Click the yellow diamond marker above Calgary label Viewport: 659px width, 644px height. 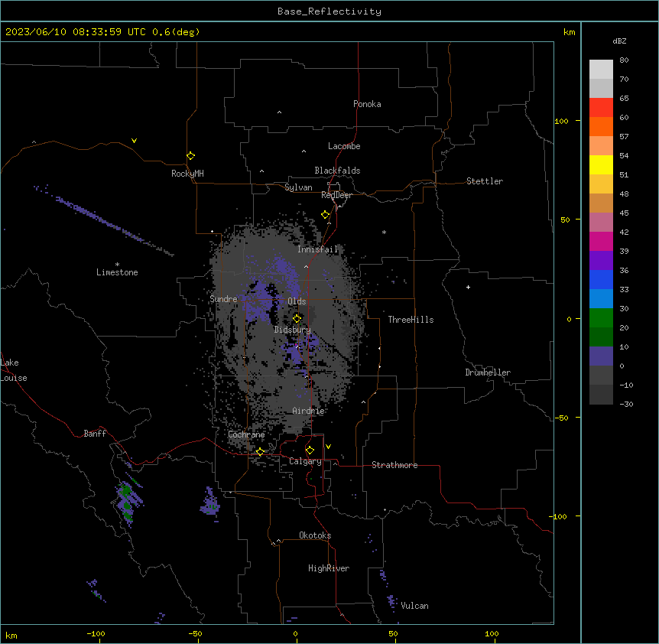coord(310,450)
